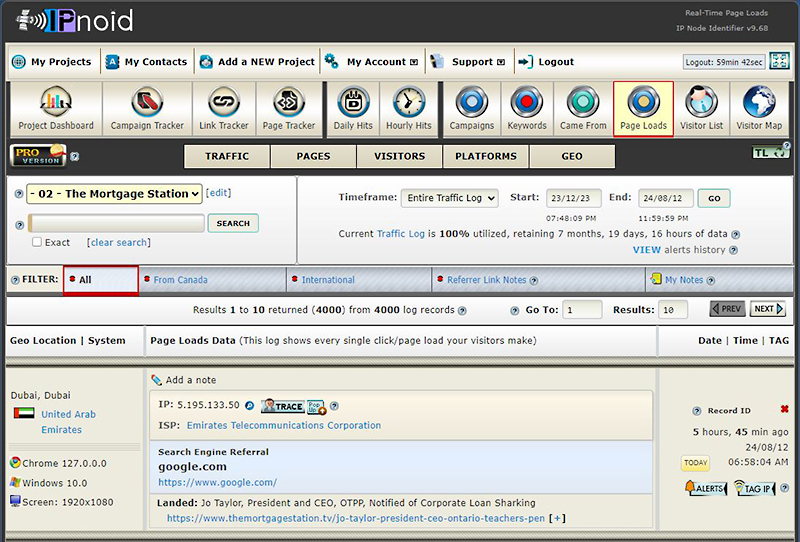The height and width of the screenshot is (542, 800).
Task: Open the Keywords report icon
Action: coord(527,109)
